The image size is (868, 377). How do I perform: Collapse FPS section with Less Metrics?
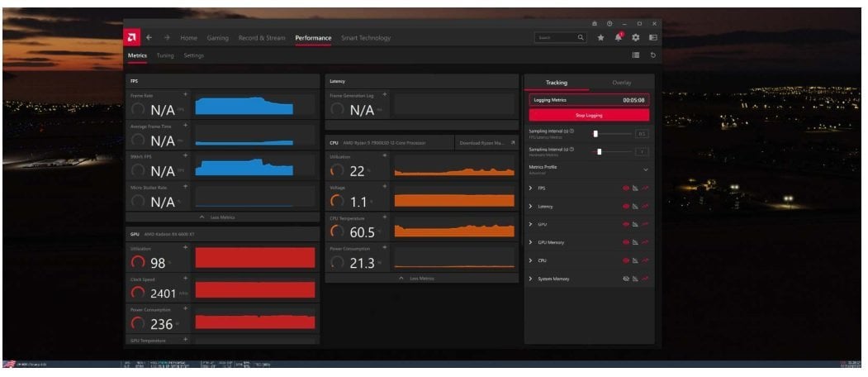tap(222, 217)
